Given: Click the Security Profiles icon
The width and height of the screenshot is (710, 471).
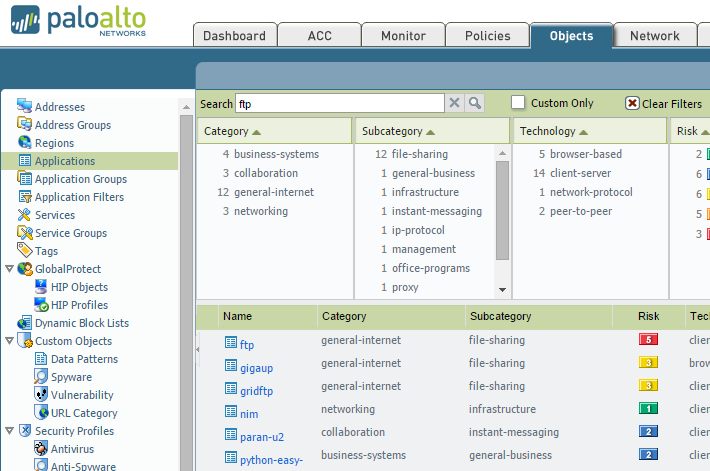Looking at the screenshot, I should tap(25, 430).
